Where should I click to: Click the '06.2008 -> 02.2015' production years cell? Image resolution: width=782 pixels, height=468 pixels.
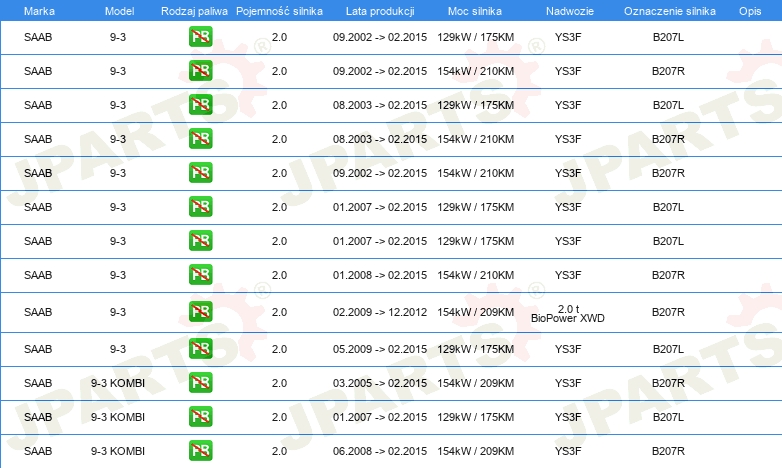coord(380,451)
